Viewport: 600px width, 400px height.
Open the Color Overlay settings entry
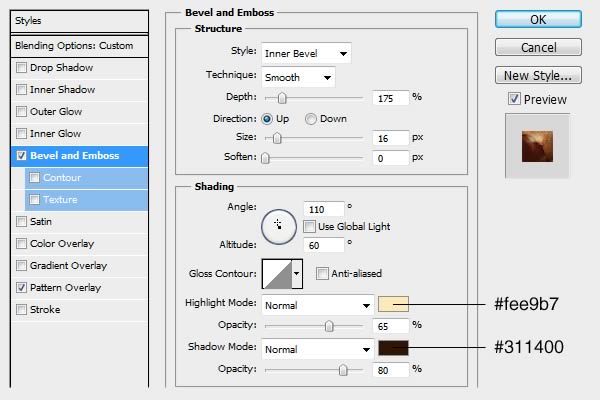coord(80,243)
